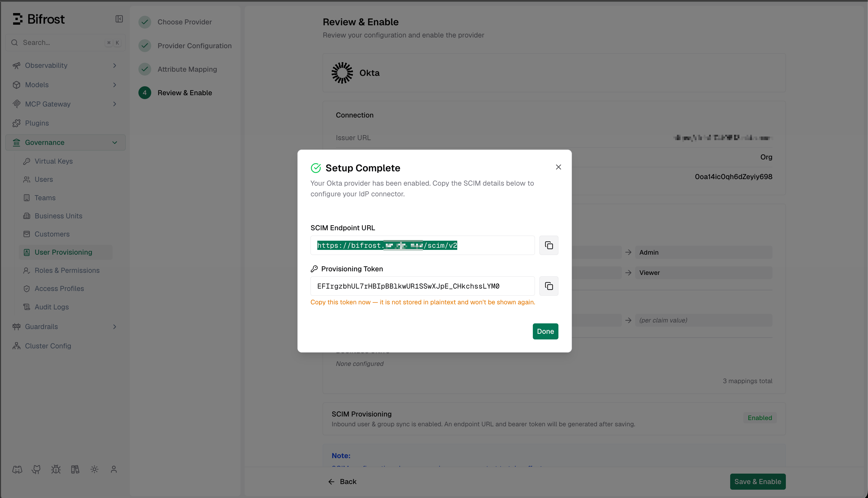868x498 pixels.
Task: Click the bug report icon
Action: click(x=56, y=469)
